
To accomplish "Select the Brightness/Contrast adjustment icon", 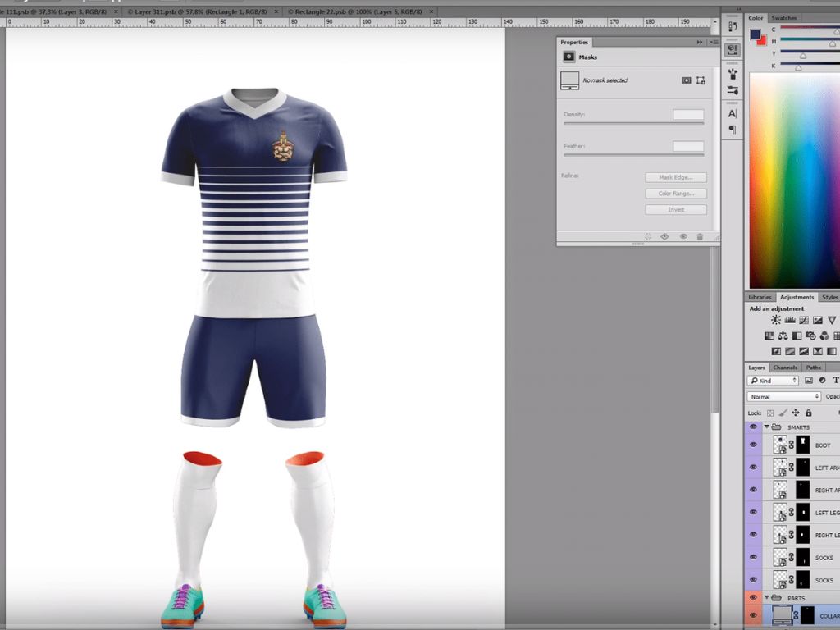I will pyautogui.click(x=775, y=320).
